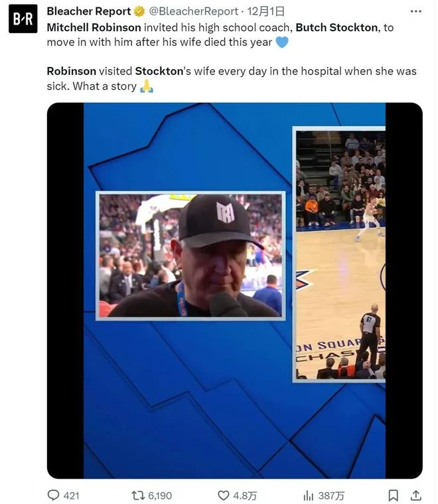Click the Bleacher Report B/R avatar
Screen dimensions: 438x504
[x=23, y=19]
